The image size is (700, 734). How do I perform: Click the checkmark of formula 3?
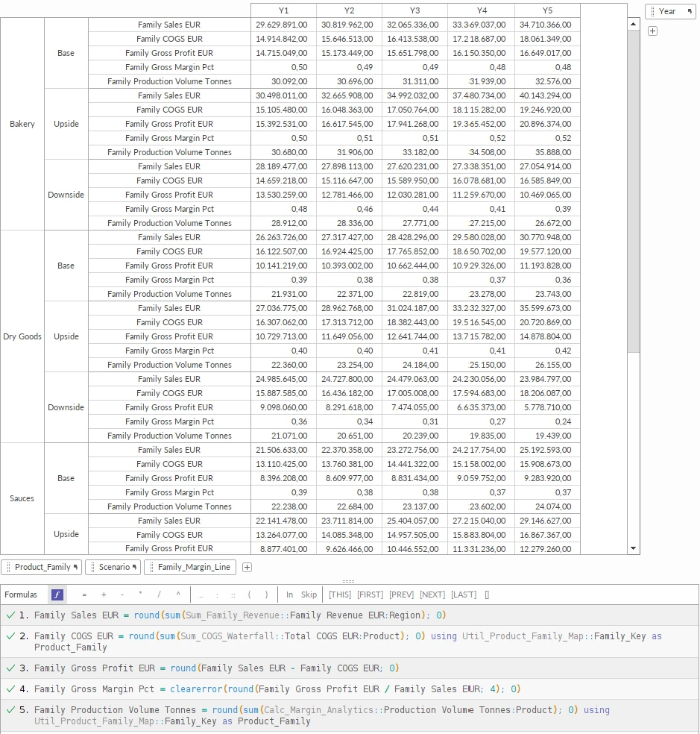tap(10, 668)
